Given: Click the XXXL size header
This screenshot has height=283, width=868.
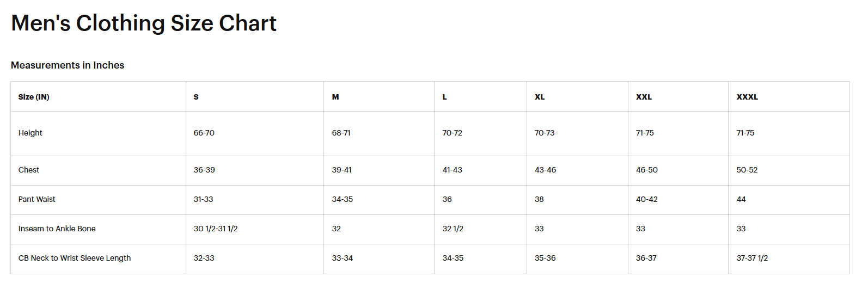Looking at the screenshot, I should pyautogui.click(x=747, y=97).
